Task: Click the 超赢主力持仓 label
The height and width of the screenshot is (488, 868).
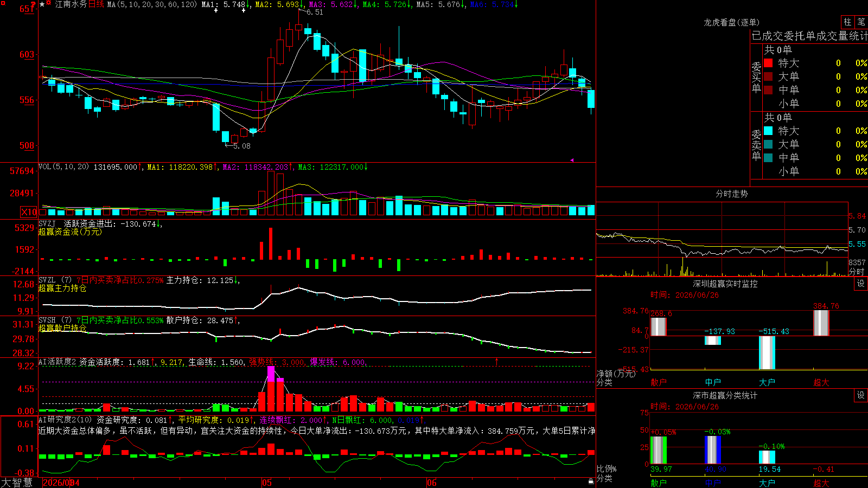Action: pyautogui.click(x=62, y=288)
